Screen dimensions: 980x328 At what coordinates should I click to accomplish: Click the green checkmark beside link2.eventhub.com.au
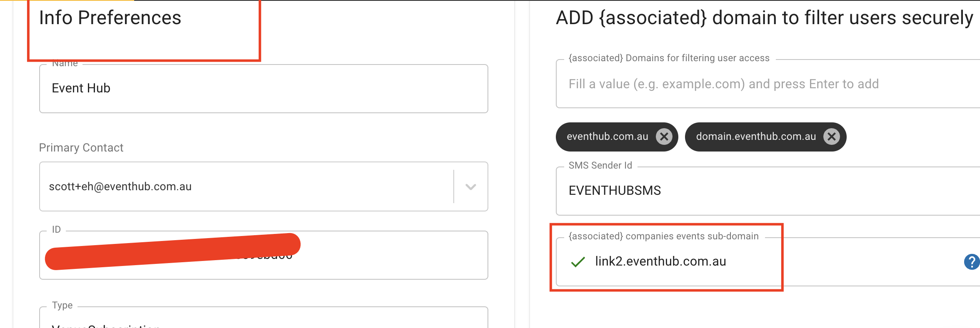(x=578, y=262)
